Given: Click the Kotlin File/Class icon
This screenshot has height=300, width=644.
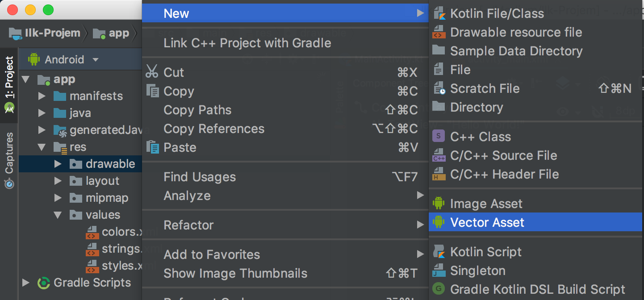Looking at the screenshot, I should (439, 13).
